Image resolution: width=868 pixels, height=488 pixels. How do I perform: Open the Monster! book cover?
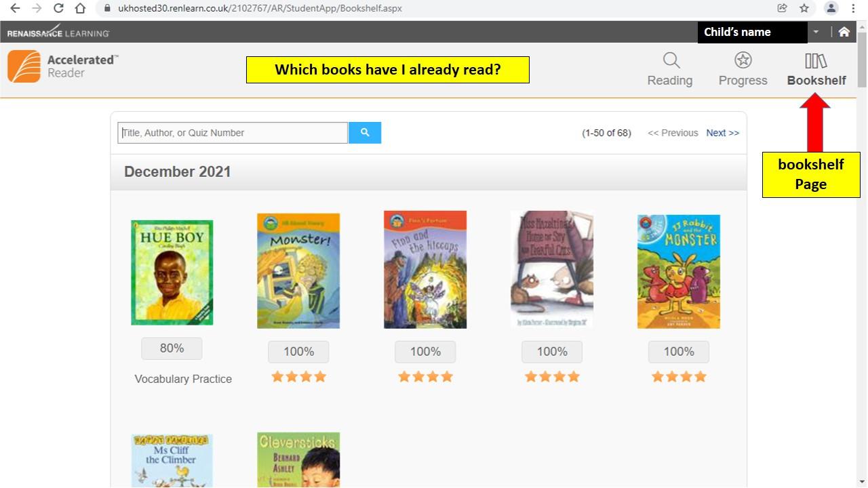click(298, 270)
